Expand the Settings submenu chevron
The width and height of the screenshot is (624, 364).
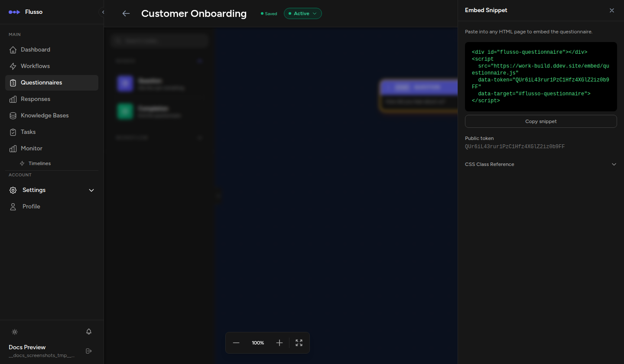tap(91, 190)
